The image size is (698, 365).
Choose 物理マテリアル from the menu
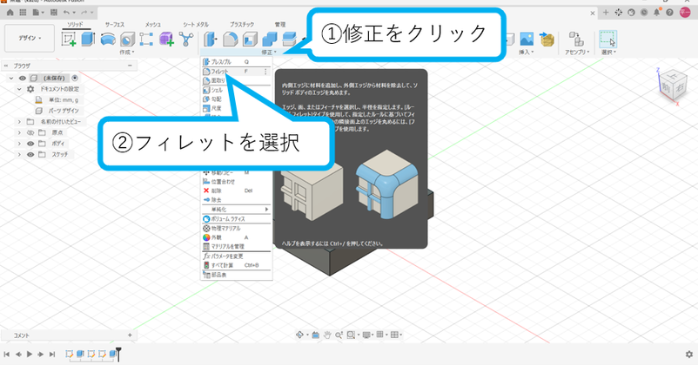click(236, 228)
